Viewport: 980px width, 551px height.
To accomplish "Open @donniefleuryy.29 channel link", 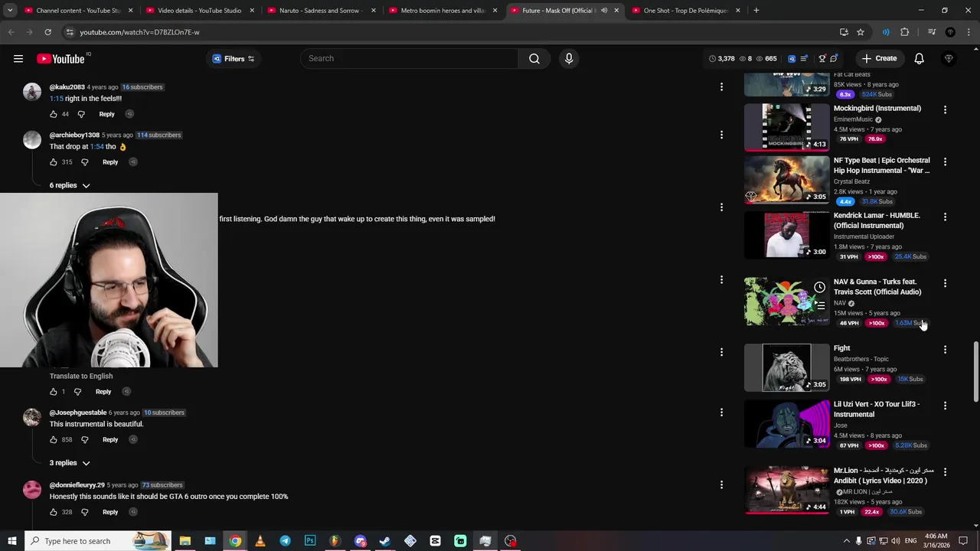I will click(x=77, y=485).
